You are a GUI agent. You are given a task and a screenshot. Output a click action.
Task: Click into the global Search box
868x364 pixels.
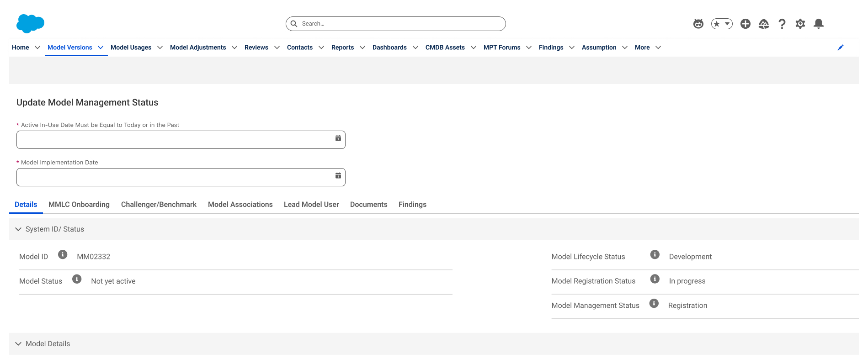click(396, 24)
